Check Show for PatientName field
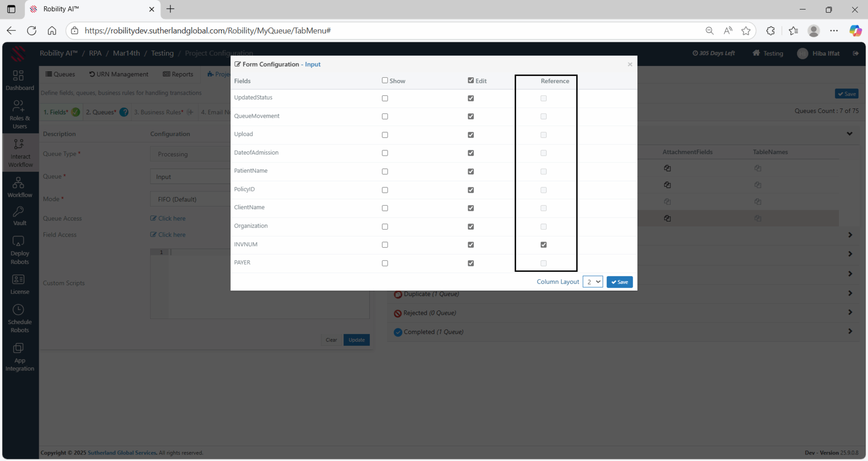 pyautogui.click(x=385, y=172)
